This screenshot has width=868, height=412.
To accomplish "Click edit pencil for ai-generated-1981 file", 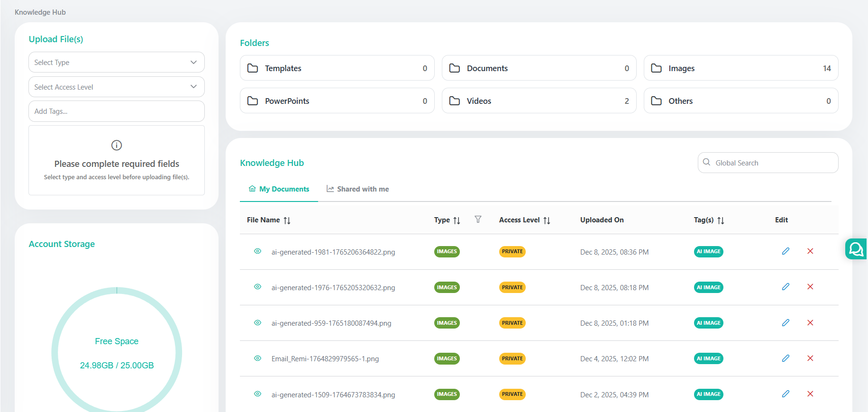I will [786, 251].
